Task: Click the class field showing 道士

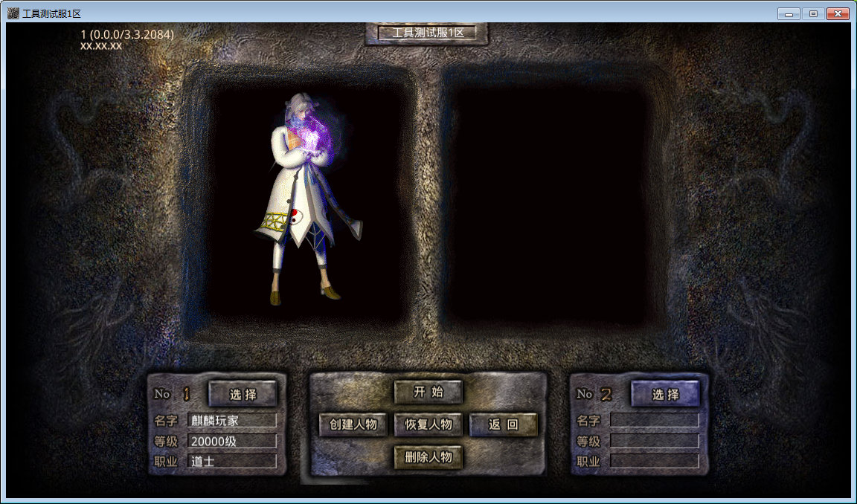Action: (x=232, y=461)
